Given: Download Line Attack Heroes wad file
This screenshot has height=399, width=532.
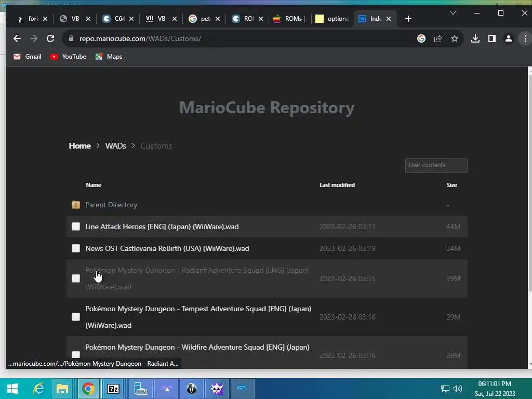Looking at the screenshot, I should pos(162,227).
